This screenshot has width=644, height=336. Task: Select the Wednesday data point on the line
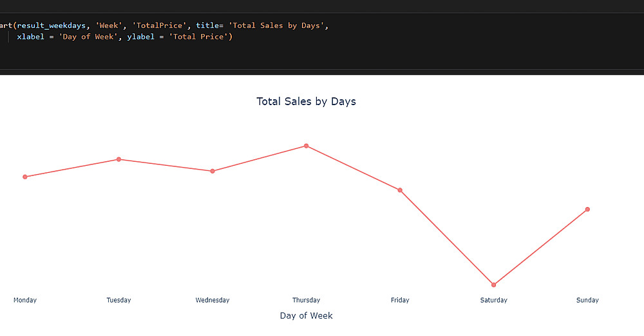click(x=213, y=171)
